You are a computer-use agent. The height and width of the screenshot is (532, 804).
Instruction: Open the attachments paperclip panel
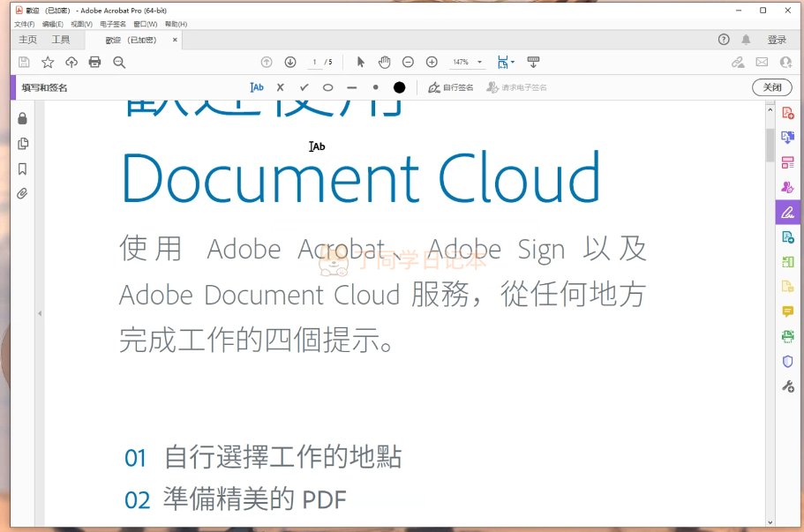click(x=23, y=193)
